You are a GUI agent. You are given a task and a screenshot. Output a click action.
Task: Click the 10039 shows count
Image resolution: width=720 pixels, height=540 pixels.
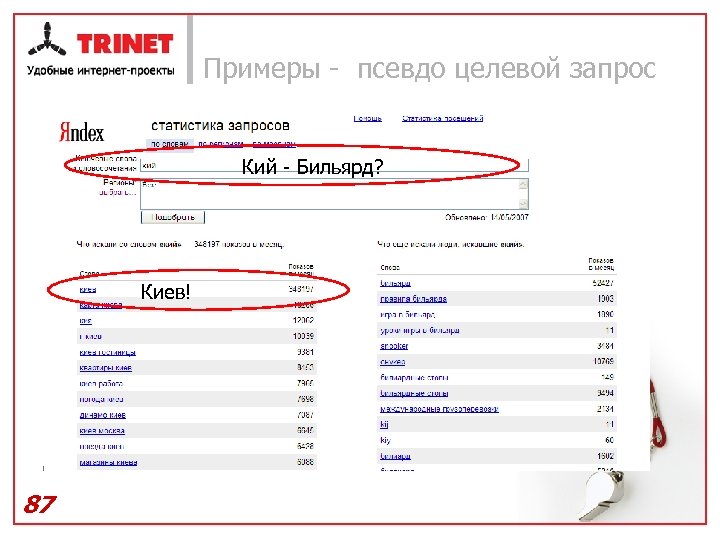point(303,336)
